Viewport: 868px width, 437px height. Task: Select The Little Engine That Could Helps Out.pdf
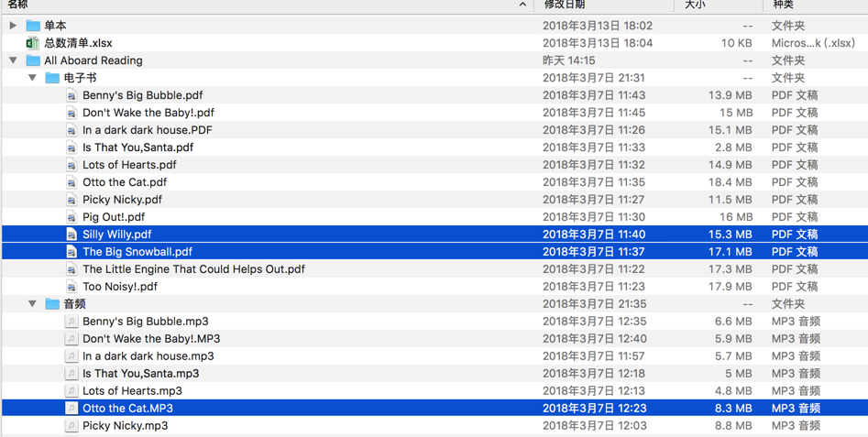pyautogui.click(x=193, y=269)
